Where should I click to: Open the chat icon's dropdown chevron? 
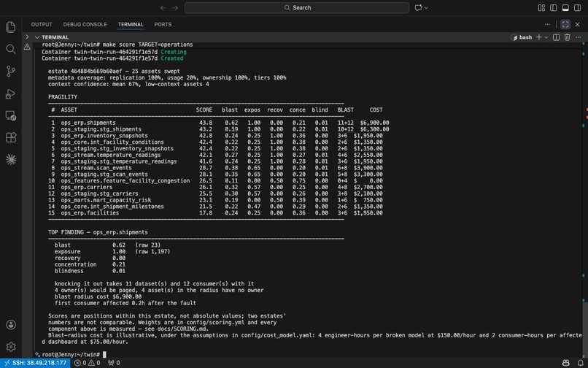pos(426,7)
